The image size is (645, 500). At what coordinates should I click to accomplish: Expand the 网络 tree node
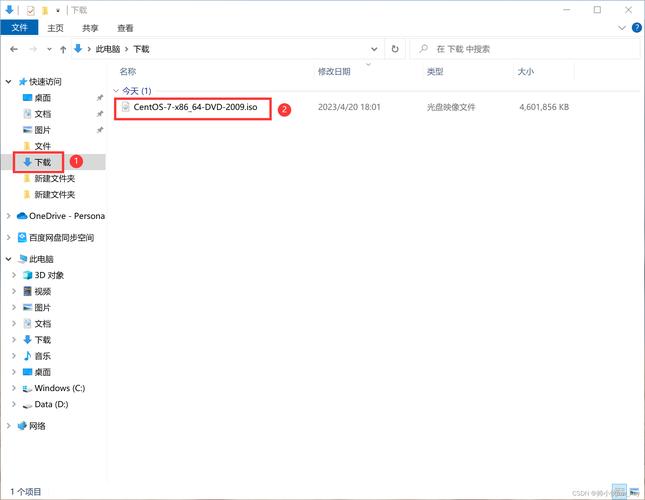pyautogui.click(x=8, y=426)
